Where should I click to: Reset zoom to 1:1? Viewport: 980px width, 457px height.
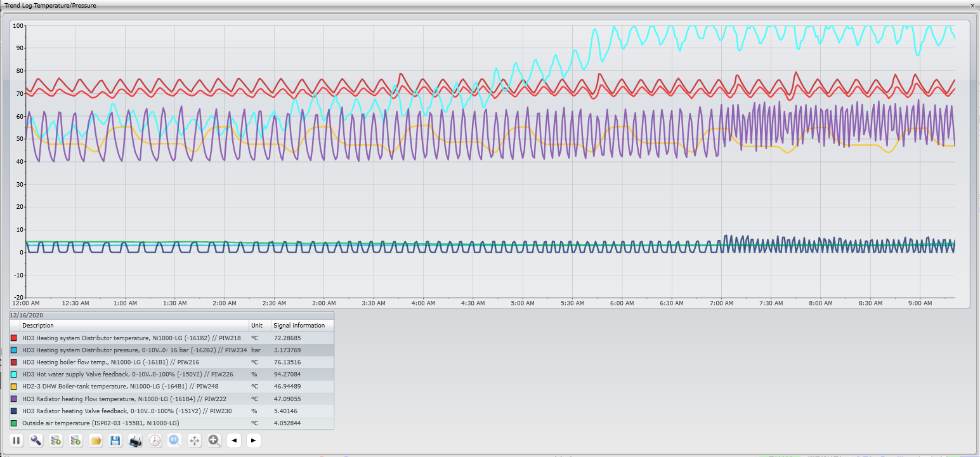(x=174, y=440)
